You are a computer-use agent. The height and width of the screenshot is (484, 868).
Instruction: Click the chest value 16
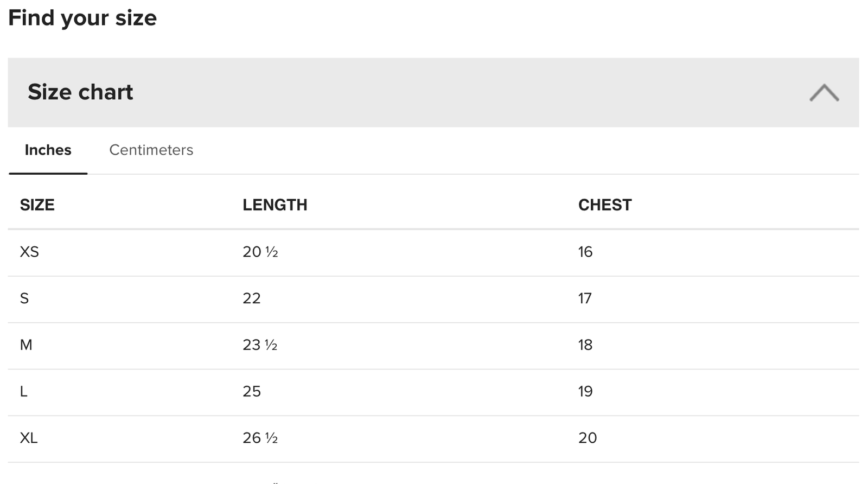(585, 252)
